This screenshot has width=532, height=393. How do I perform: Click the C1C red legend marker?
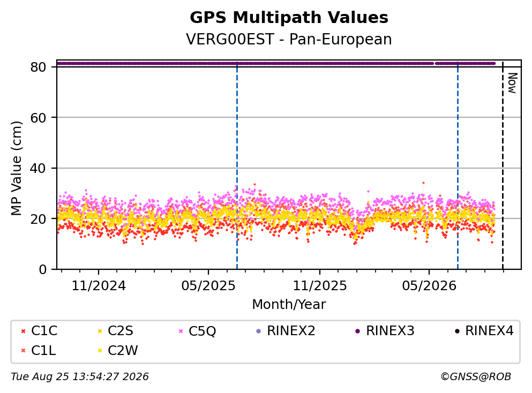23,331
